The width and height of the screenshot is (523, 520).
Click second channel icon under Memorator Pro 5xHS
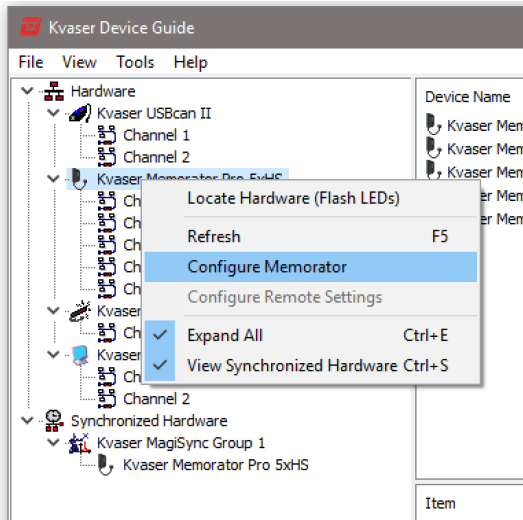tap(107, 223)
